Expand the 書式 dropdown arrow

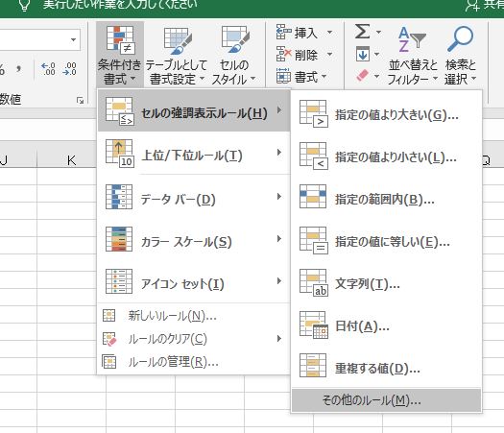click(324, 77)
